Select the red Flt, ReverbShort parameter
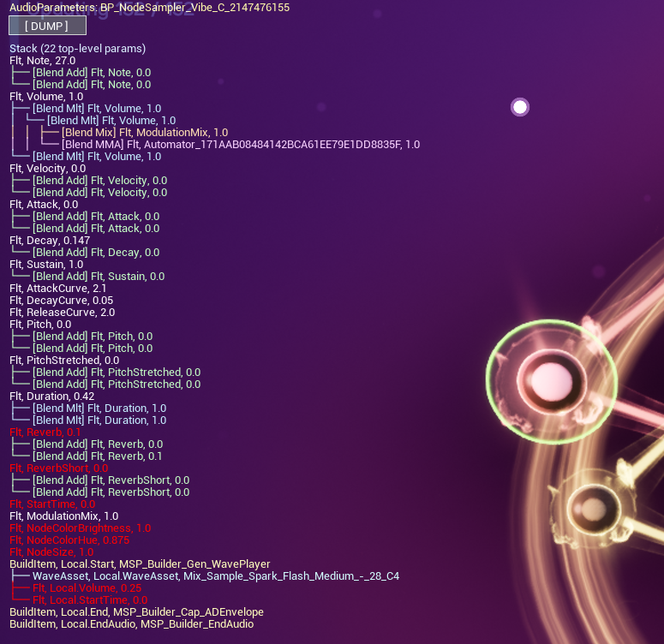The height and width of the screenshot is (644, 664). coord(59,468)
